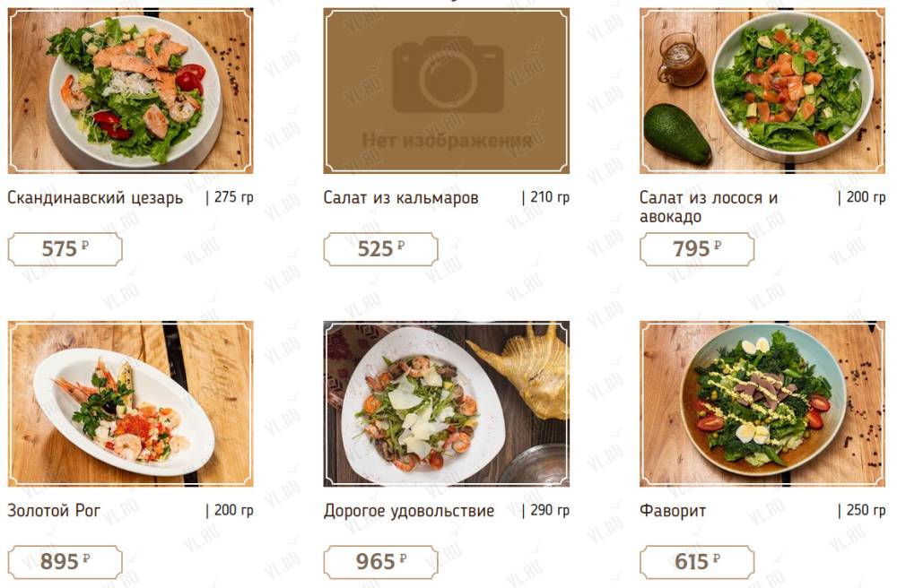Screen dimensions: 897x588
Task: Click the 525 ₽ price button
Action: tap(381, 249)
